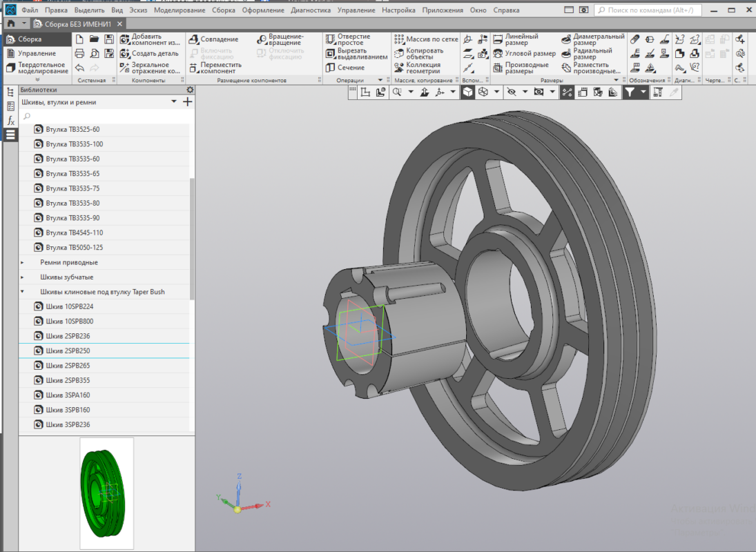
Task: Collapse Шкивы клиновые под втулку Taper Bush
Action: coord(22,292)
